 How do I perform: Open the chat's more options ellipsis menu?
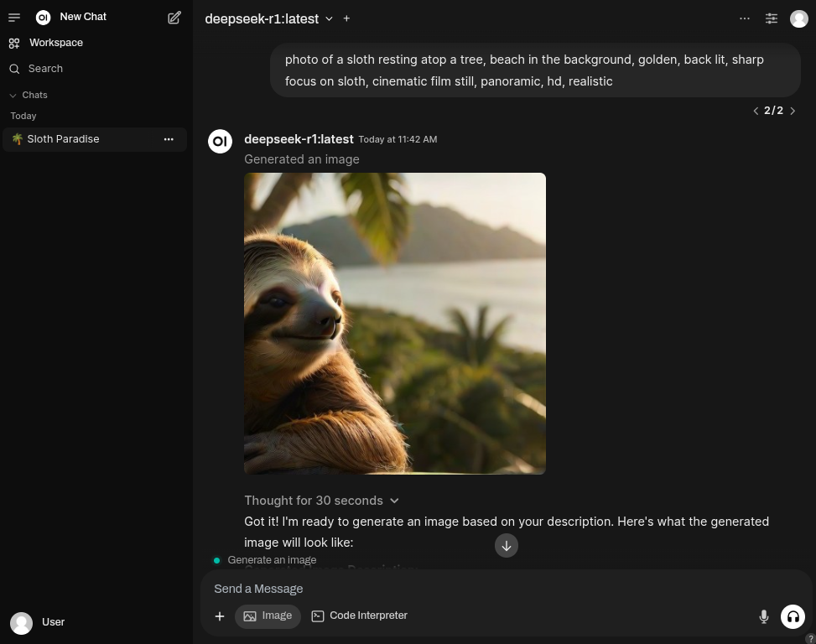click(745, 18)
